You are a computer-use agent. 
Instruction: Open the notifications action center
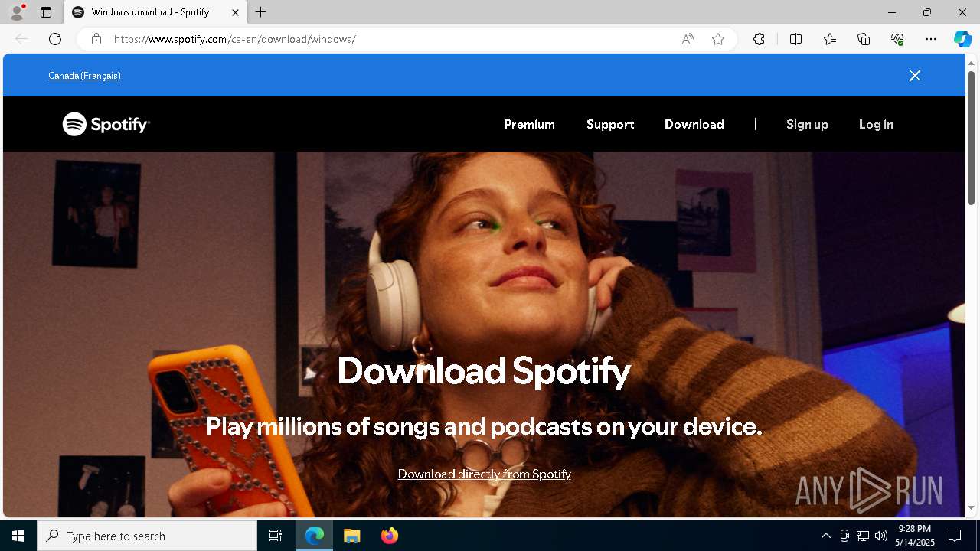tap(955, 536)
